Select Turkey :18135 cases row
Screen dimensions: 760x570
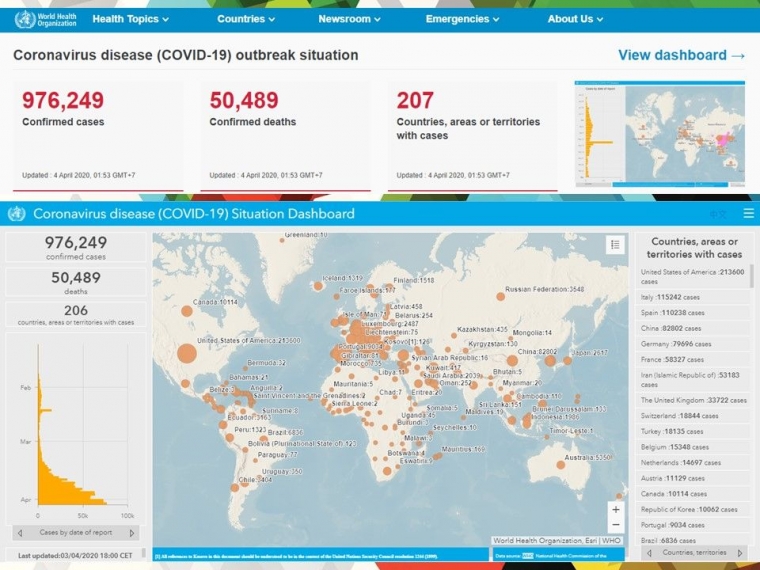pyautogui.click(x=692, y=431)
